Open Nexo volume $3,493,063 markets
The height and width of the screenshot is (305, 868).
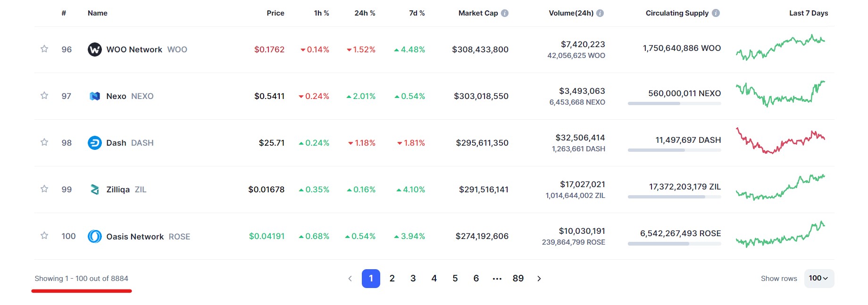582,91
